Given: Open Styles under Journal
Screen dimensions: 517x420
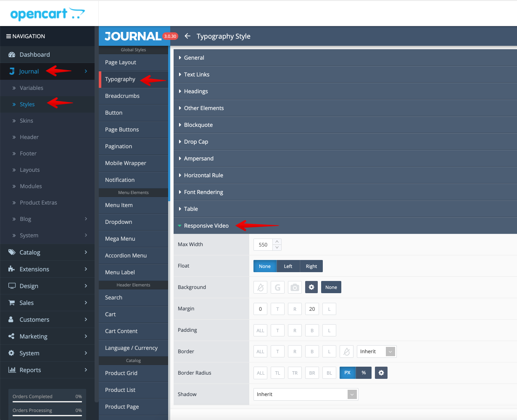Looking at the screenshot, I should 47,104.
